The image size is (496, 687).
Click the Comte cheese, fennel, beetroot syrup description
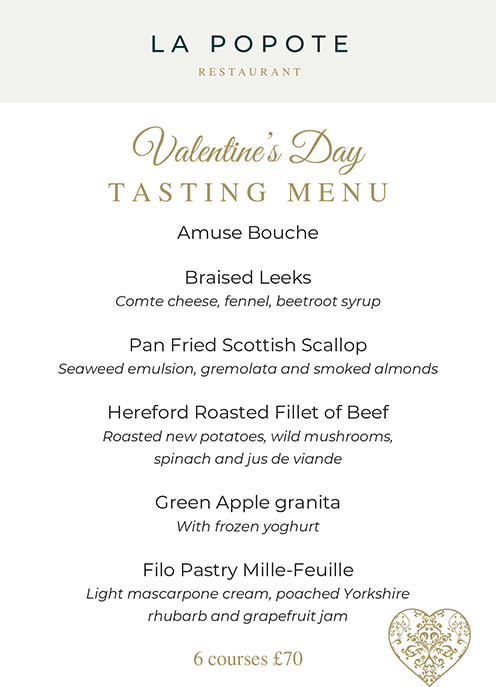click(248, 301)
